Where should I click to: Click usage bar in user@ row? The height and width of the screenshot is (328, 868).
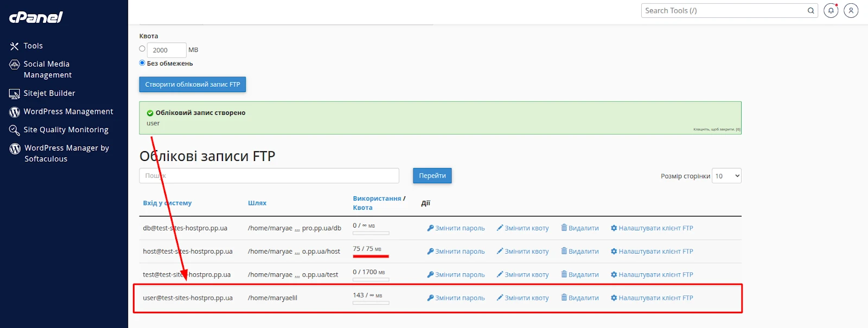tap(371, 303)
